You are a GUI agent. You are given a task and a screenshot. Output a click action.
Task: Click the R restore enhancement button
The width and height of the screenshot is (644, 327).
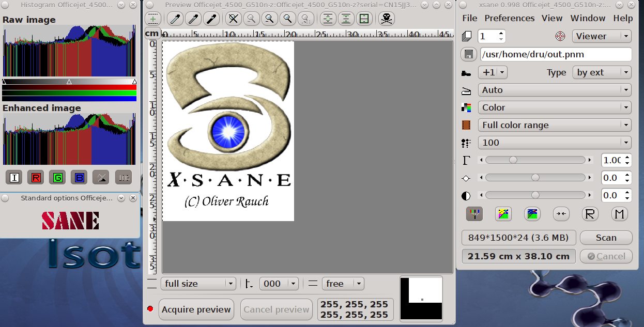click(590, 213)
